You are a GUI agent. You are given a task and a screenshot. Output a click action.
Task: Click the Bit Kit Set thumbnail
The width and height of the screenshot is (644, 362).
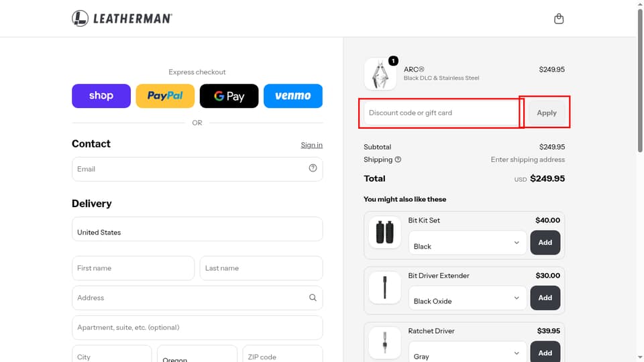click(x=385, y=233)
